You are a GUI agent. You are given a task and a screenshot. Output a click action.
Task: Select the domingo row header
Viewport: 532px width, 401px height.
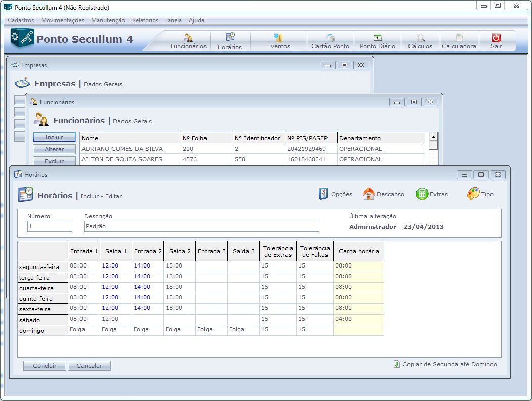click(43, 331)
